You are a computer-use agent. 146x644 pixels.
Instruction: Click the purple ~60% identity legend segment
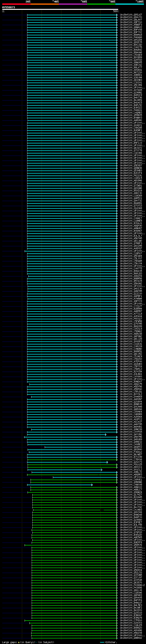73,4
